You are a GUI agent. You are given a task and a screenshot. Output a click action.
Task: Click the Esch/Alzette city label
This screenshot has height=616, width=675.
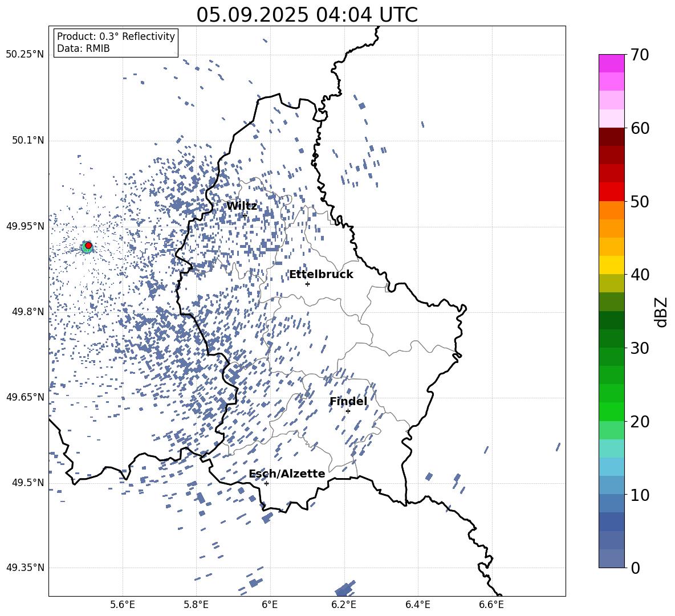(x=287, y=474)
